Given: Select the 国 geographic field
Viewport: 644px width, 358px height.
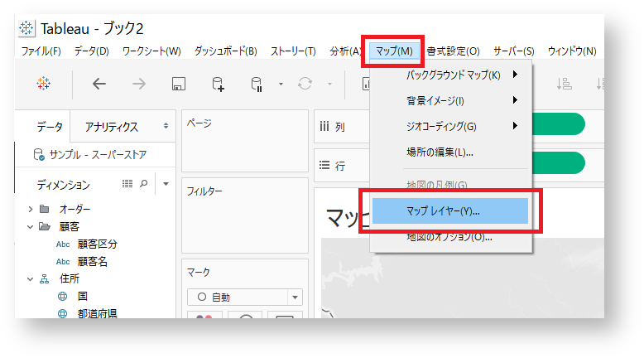Looking at the screenshot, I should [83, 297].
